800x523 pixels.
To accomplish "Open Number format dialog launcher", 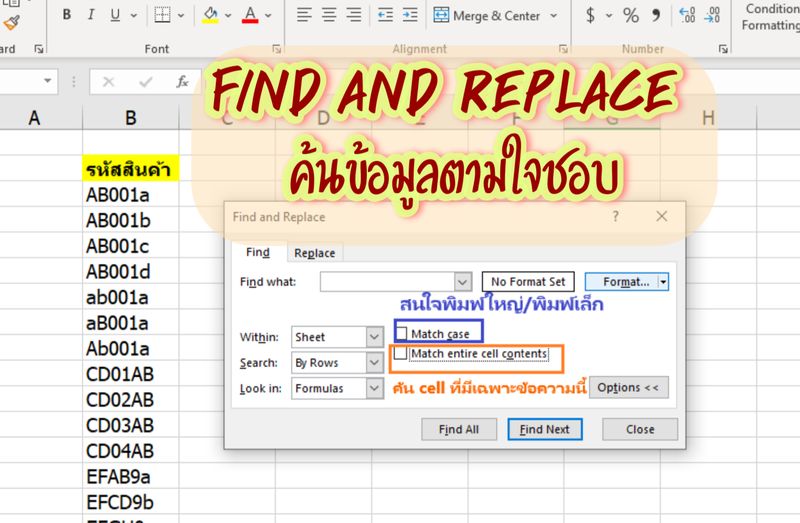I will 723,49.
